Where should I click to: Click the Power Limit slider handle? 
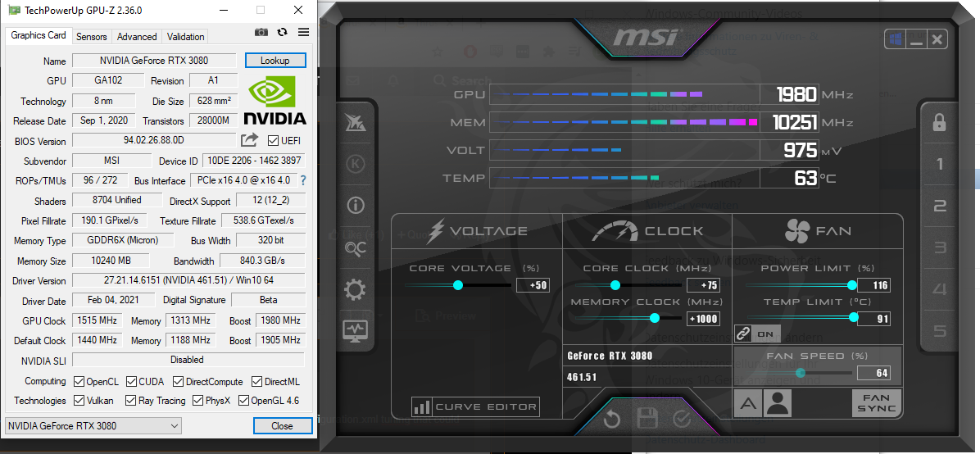click(852, 285)
